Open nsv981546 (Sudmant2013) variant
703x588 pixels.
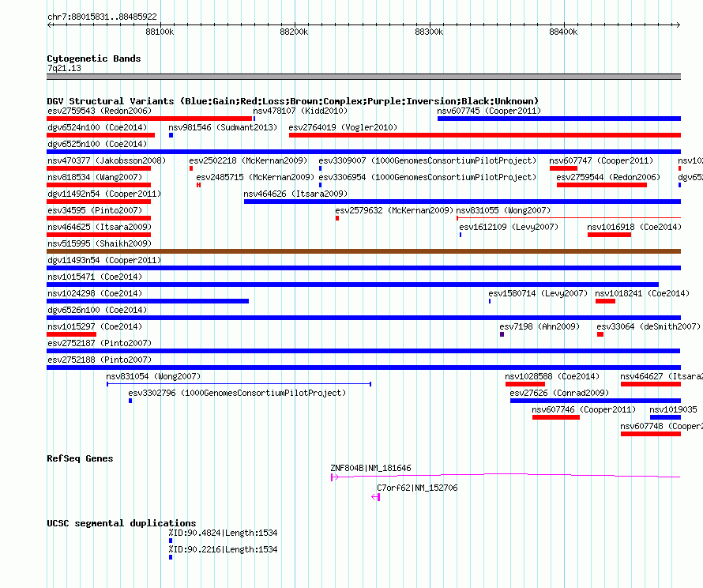coord(223,127)
